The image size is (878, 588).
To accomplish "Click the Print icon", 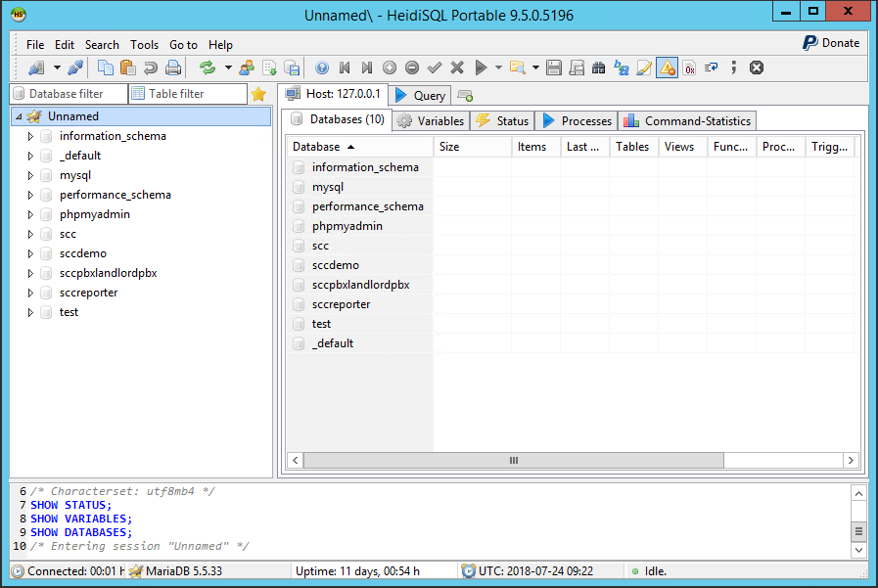I will pyautogui.click(x=173, y=68).
